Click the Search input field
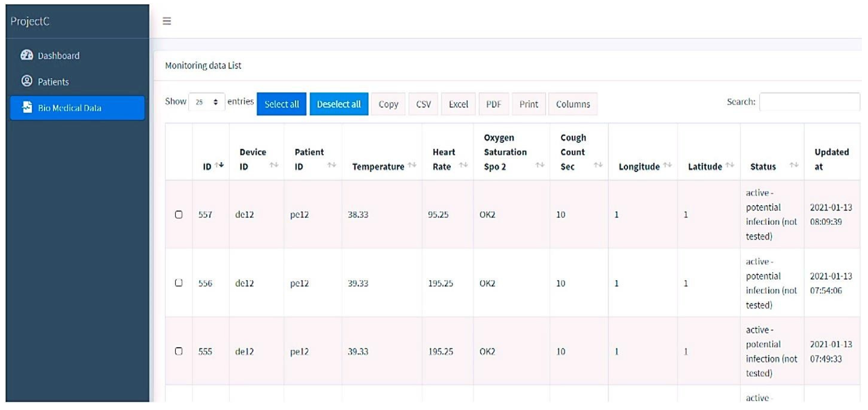This screenshot has width=868, height=410. (x=809, y=102)
